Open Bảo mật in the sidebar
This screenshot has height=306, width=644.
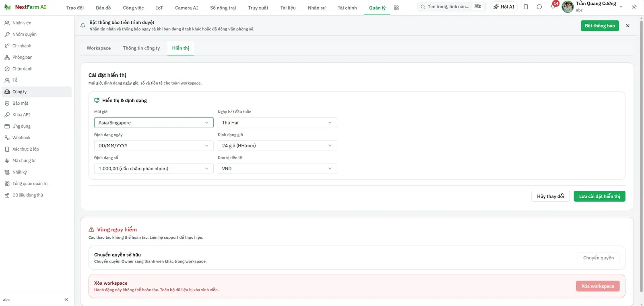coord(37,103)
